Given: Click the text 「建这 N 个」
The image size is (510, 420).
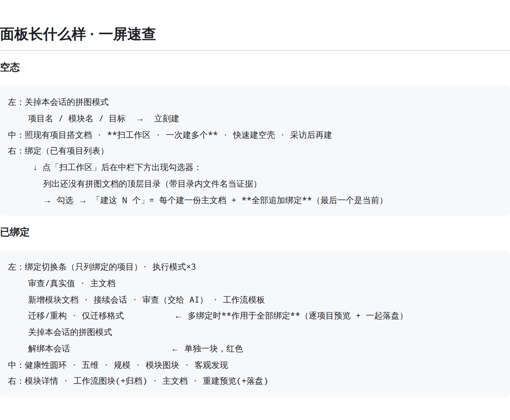Looking at the screenshot, I should point(120,200).
